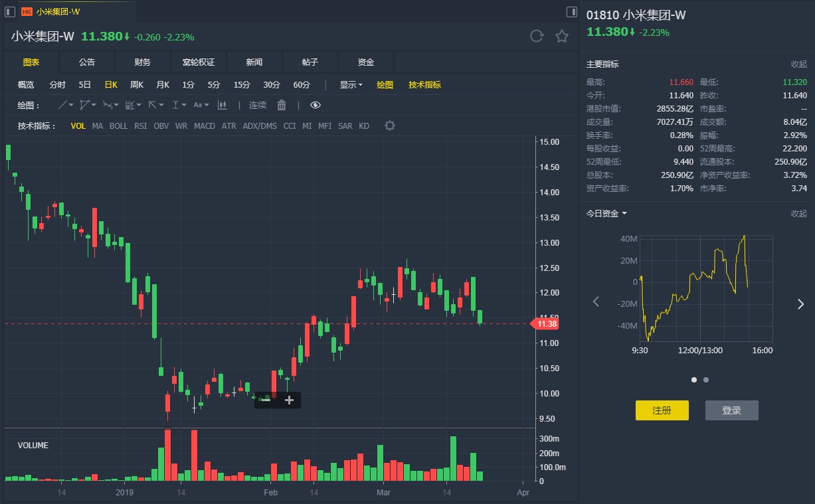Enable BOLL indicator
The width and height of the screenshot is (815, 504).
(x=119, y=126)
